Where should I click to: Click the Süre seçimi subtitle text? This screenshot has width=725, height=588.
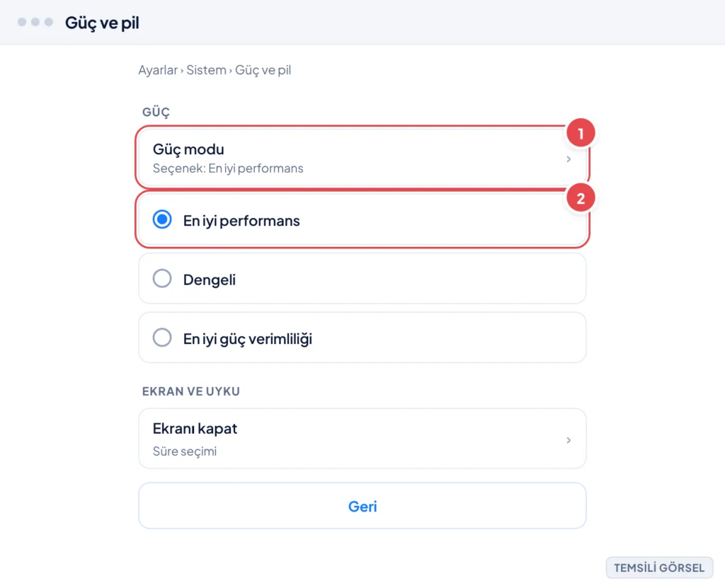pos(185,451)
